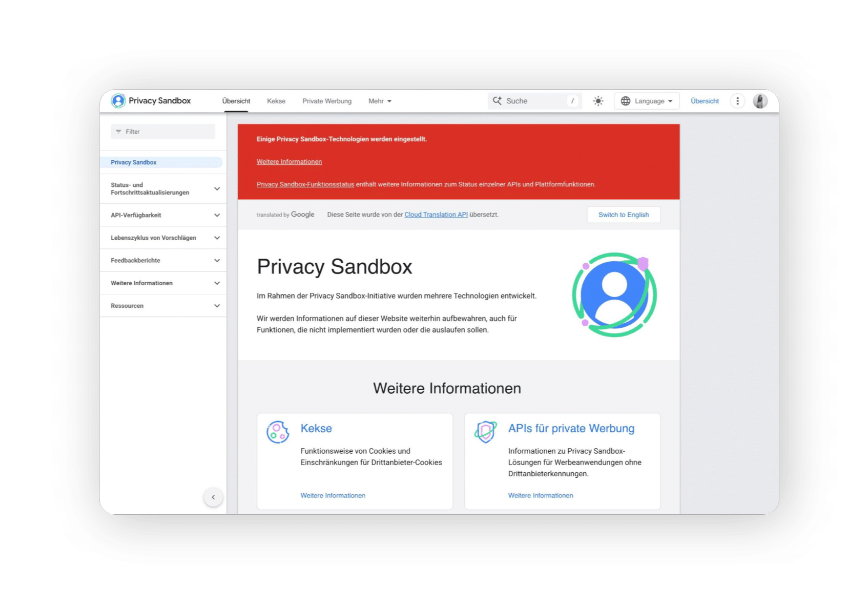The height and width of the screenshot is (590, 868).
Task: Open Weitere Informationen link in red banner
Action: click(x=290, y=162)
